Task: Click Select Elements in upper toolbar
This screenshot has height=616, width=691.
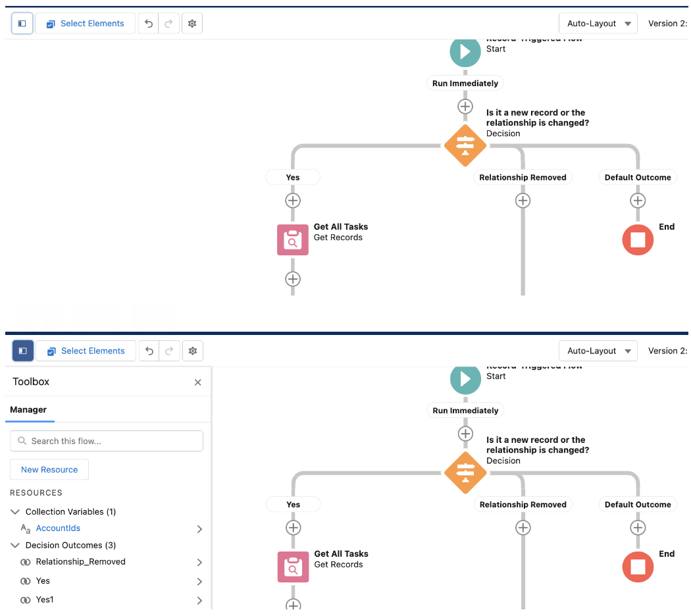Action: (x=86, y=23)
